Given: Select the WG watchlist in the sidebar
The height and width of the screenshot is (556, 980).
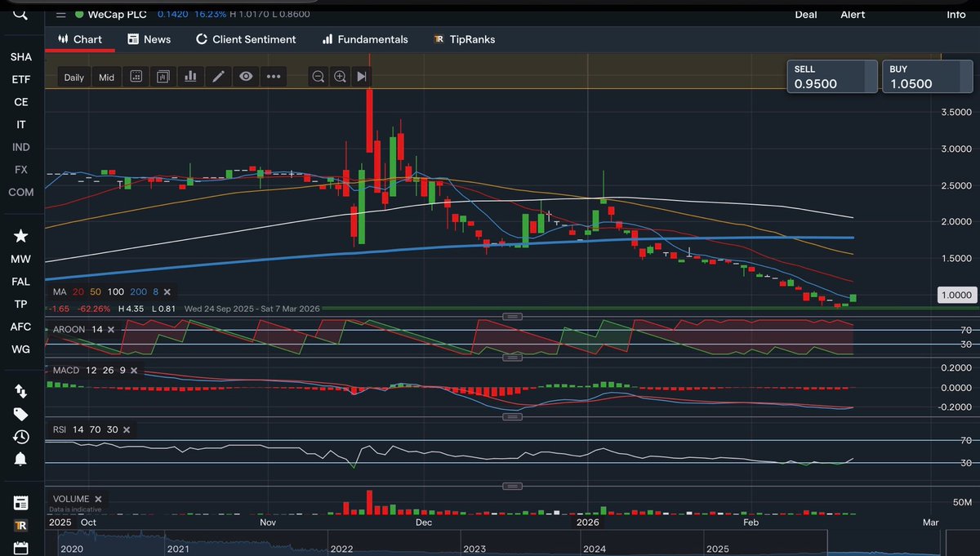Looking at the screenshot, I should click(x=21, y=349).
